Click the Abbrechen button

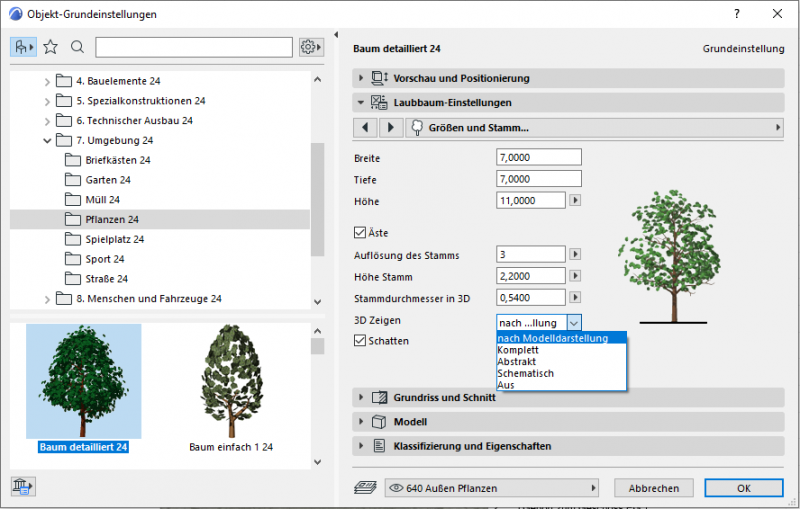(654, 488)
